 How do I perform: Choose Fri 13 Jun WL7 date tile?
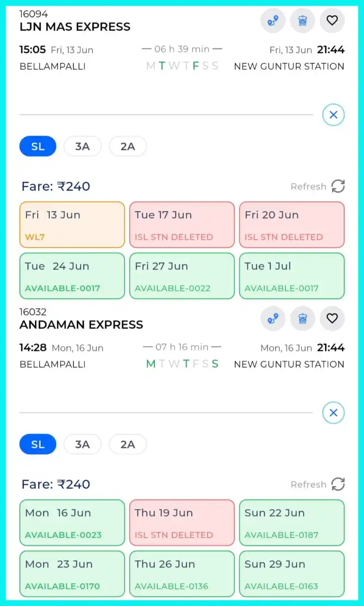(x=72, y=225)
